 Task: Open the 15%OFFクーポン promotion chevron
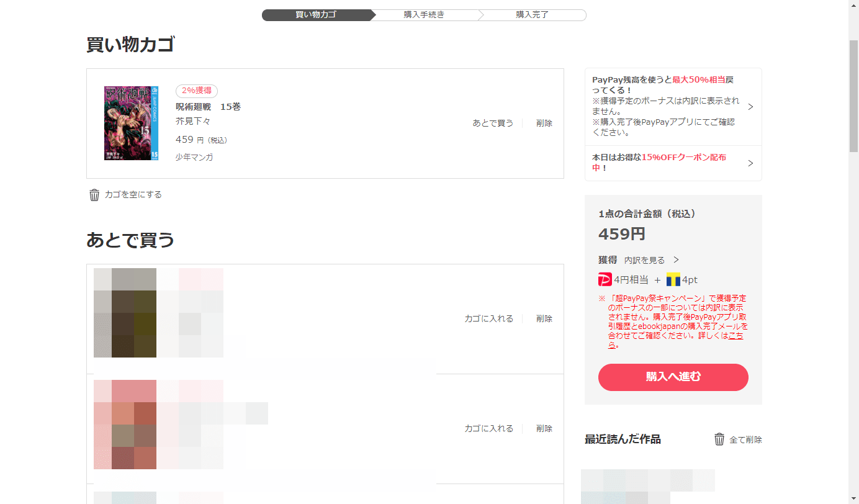[750, 163]
